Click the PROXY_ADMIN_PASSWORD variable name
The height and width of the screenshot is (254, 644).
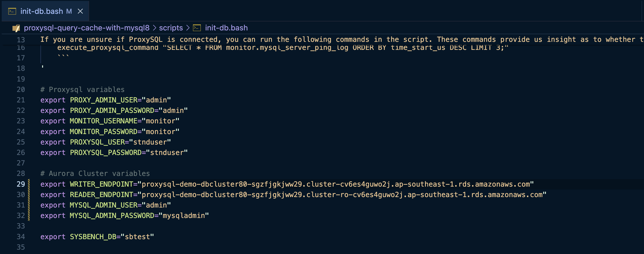coord(112,110)
